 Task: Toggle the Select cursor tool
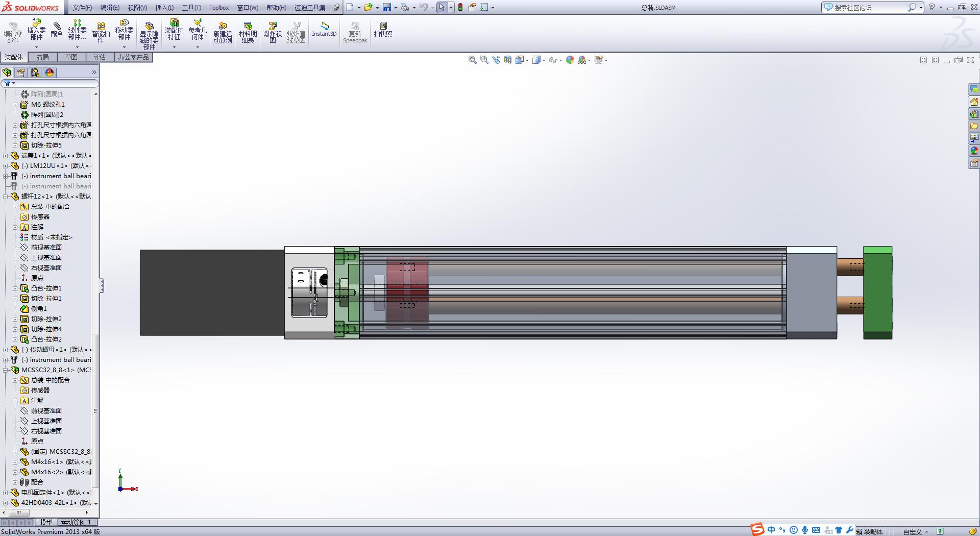pos(442,7)
